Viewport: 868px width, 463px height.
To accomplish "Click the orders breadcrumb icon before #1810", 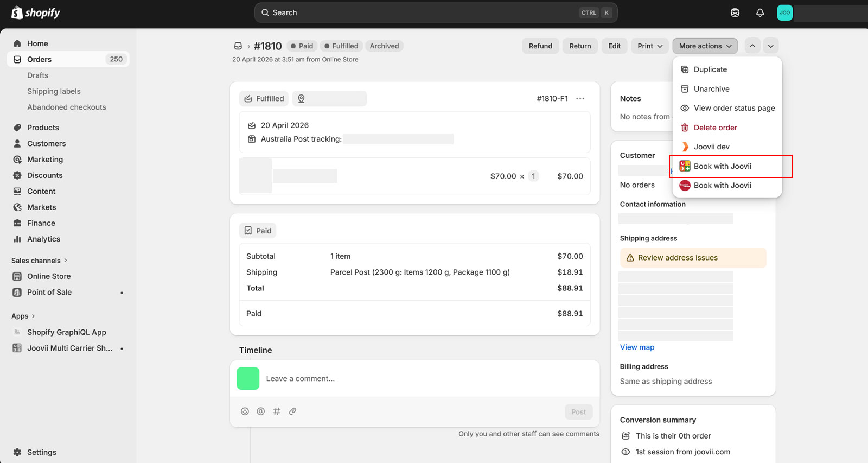I will tap(238, 46).
